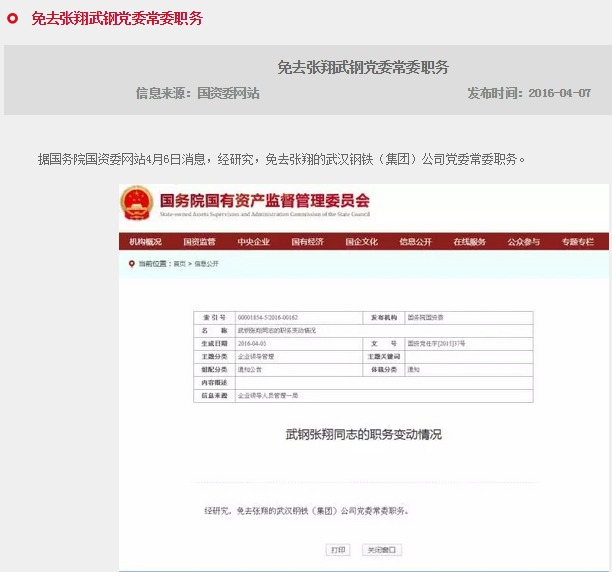Open the 国企文化 navigation item

click(x=361, y=242)
